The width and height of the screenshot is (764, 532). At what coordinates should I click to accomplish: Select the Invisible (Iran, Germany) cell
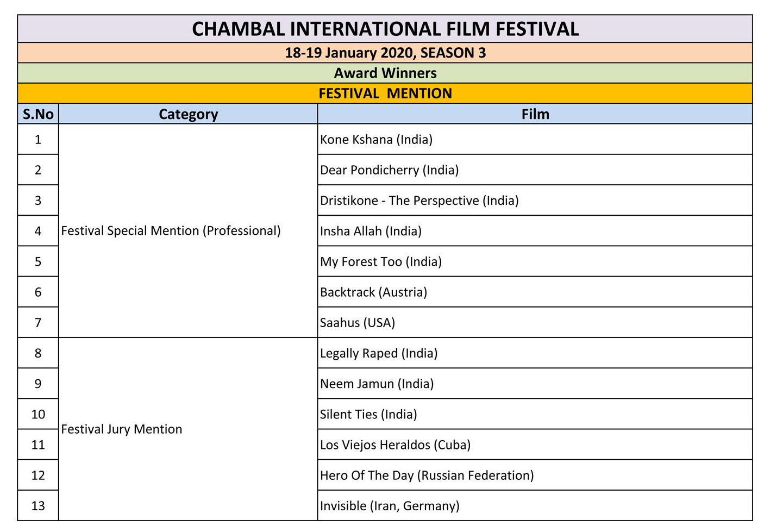(x=535, y=505)
